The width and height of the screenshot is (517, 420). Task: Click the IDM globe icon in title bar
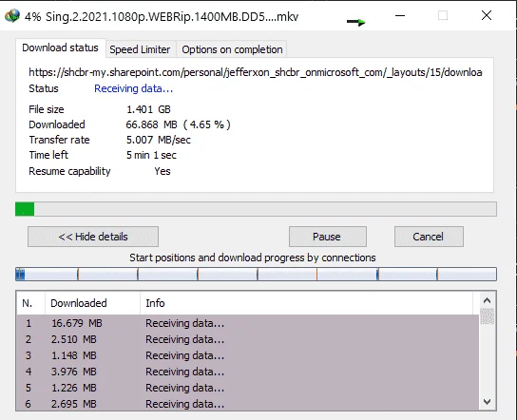coord(12,16)
